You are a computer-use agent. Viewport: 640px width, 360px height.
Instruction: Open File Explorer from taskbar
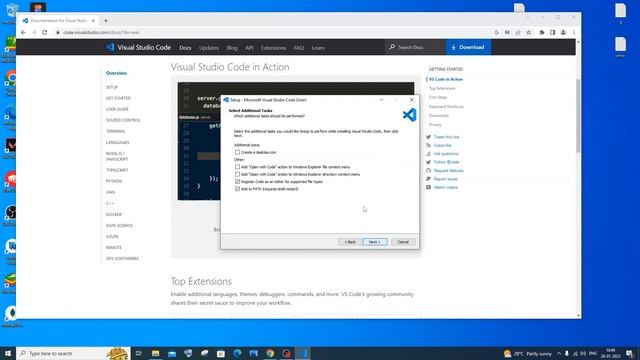pos(156,353)
